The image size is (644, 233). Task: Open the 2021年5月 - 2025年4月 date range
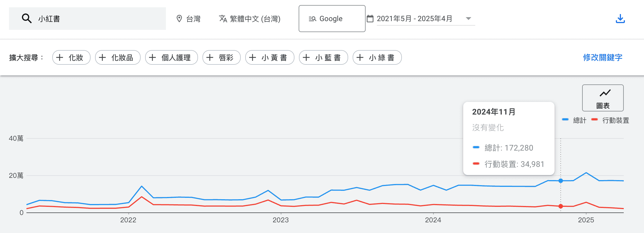426,19
